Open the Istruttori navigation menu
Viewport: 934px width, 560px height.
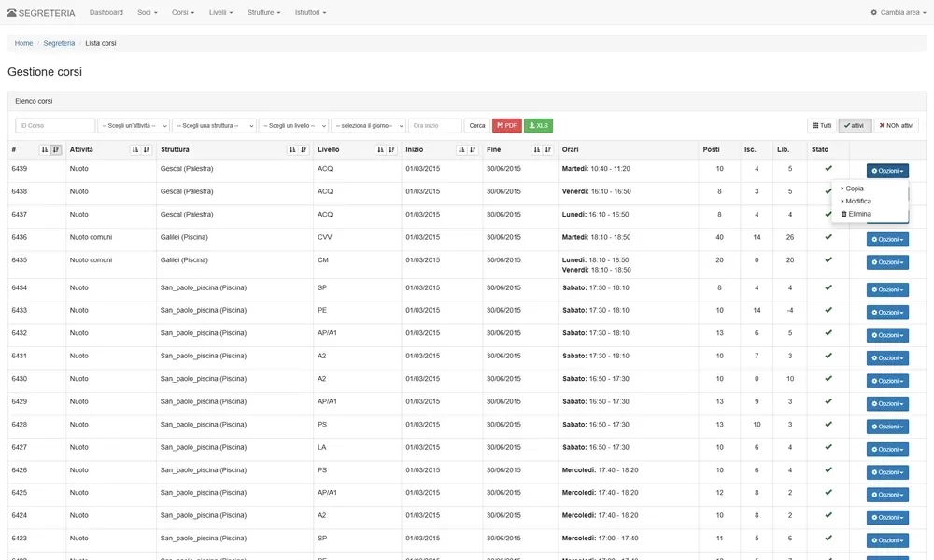pyautogui.click(x=310, y=12)
